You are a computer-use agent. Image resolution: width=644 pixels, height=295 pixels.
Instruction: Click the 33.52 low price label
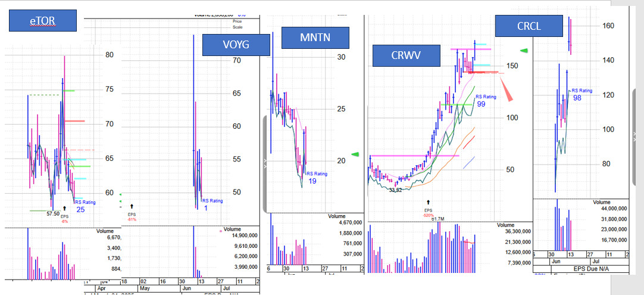click(x=395, y=190)
